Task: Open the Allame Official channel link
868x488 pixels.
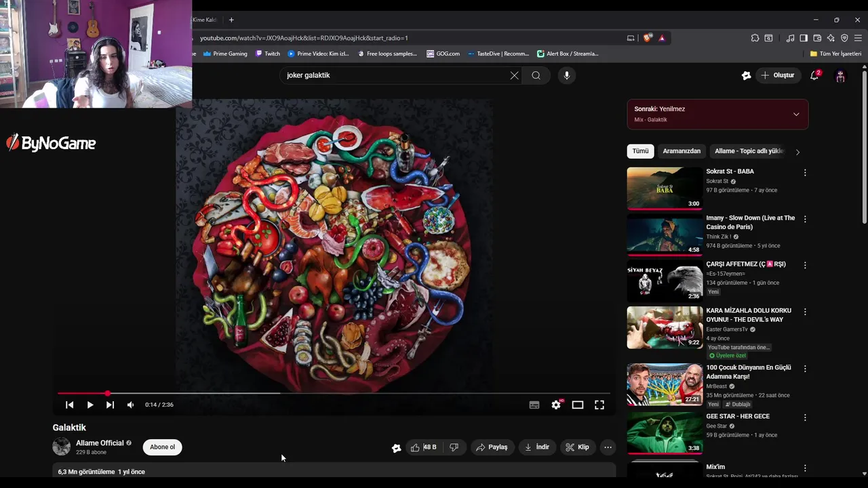Action: tap(100, 443)
